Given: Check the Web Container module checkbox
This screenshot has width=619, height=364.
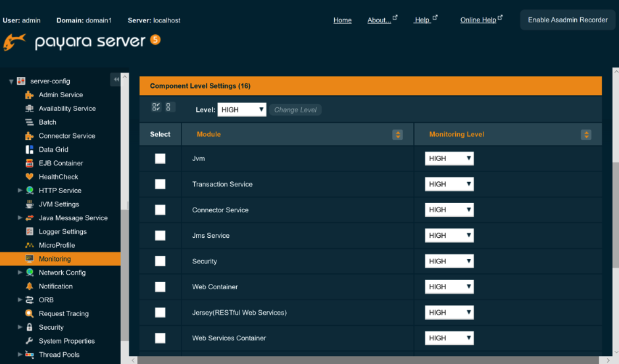Looking at the screenshot, I should coord(160,286).
